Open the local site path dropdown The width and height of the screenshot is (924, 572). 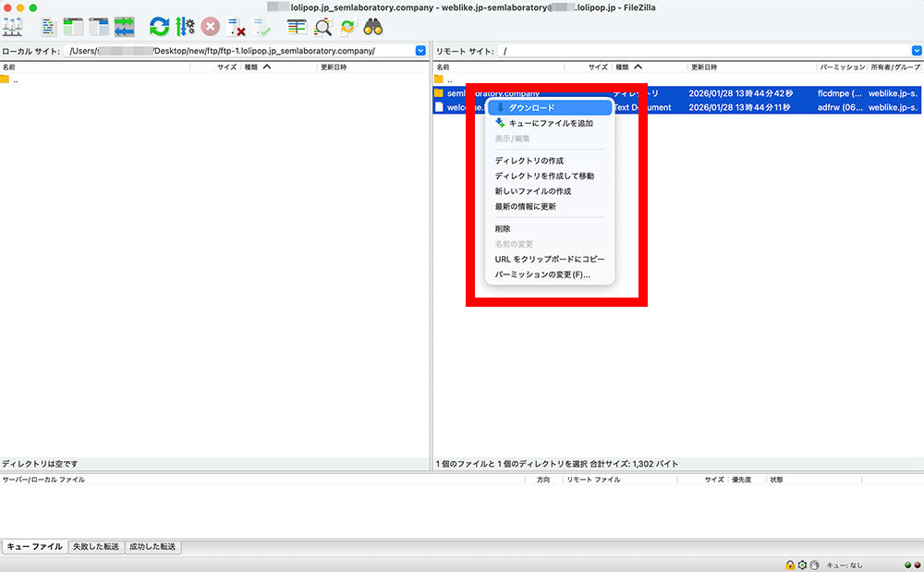pos(420,52)
